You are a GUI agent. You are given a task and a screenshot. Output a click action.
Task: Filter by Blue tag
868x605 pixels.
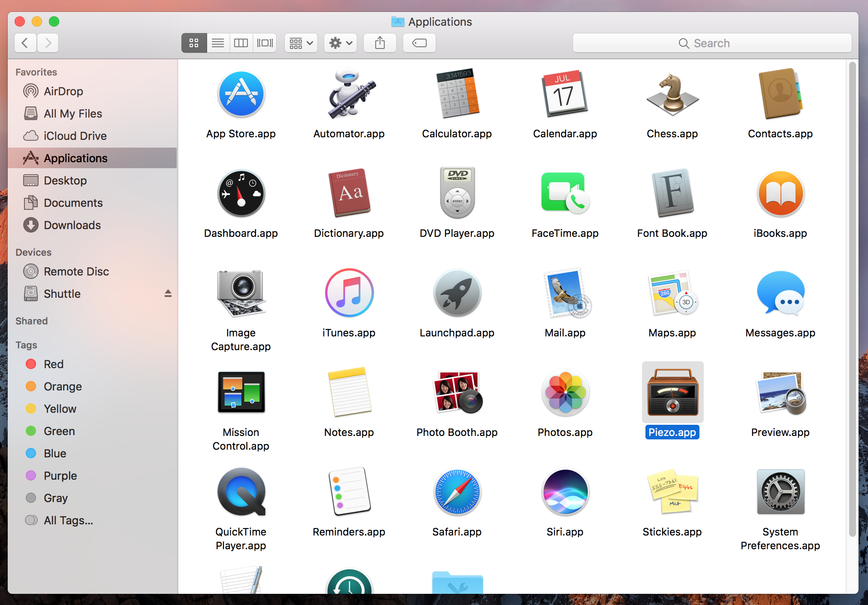(x=92, y=454)
